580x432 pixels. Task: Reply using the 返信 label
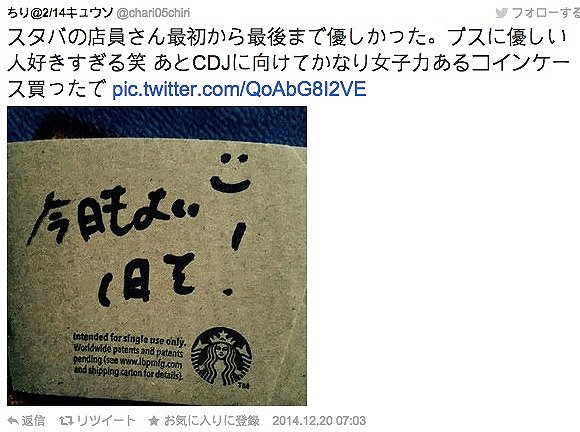33,421
